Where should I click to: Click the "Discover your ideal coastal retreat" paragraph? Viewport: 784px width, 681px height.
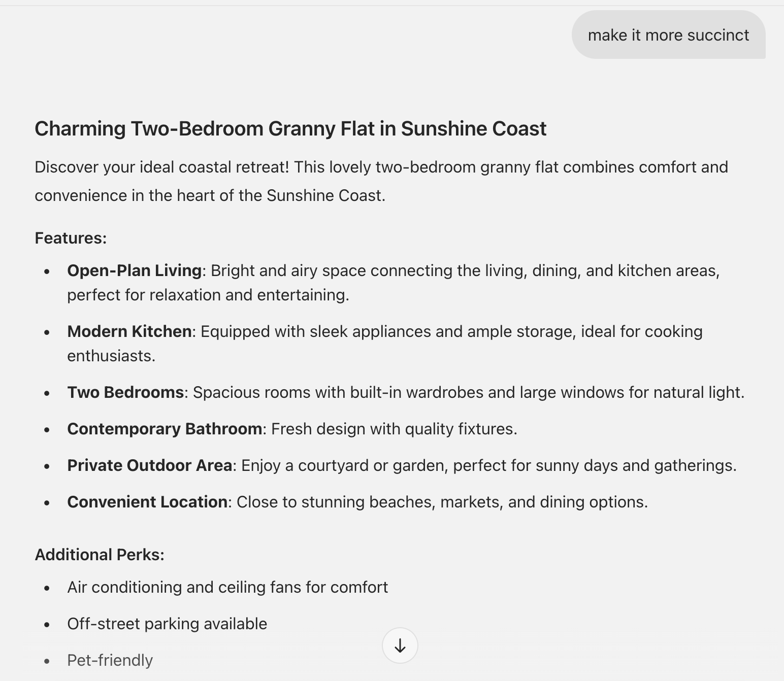pos(381,181)
